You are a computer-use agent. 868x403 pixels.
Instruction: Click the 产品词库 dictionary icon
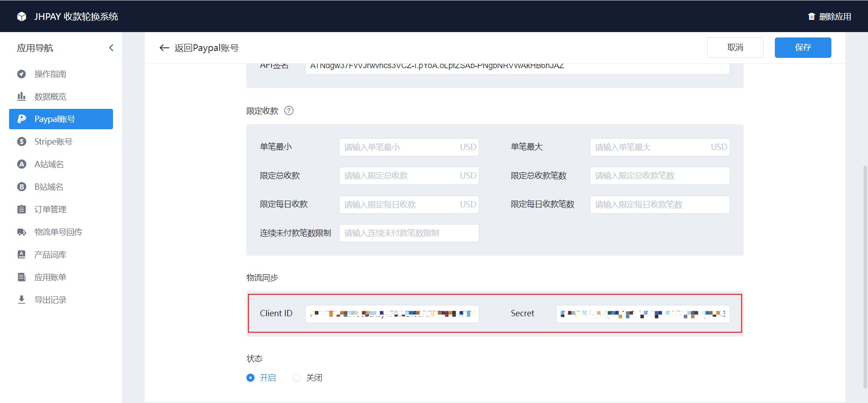coord(22,255)
